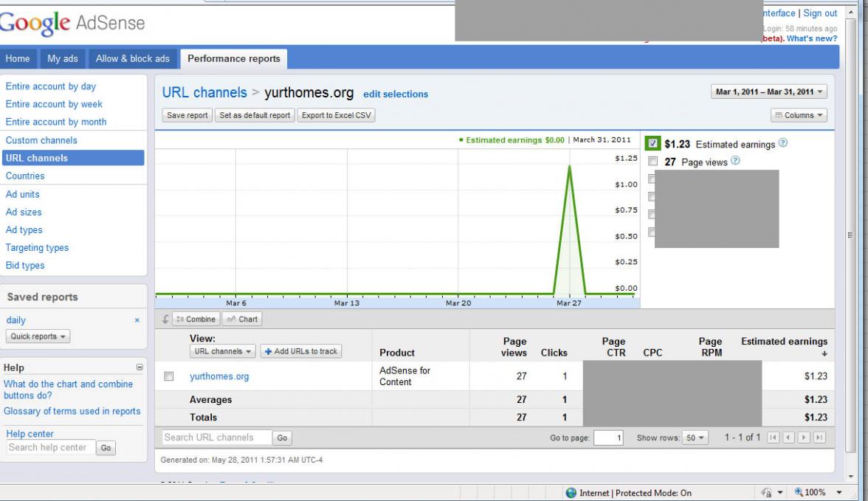Open the date range dropdown

tap(769, 92)
